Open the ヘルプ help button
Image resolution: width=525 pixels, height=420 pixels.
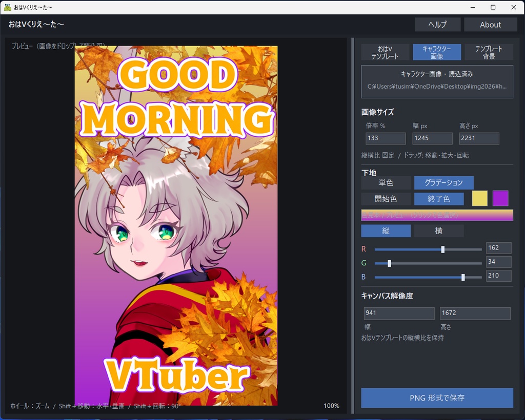pyautogui.click(x=437, y=25)
